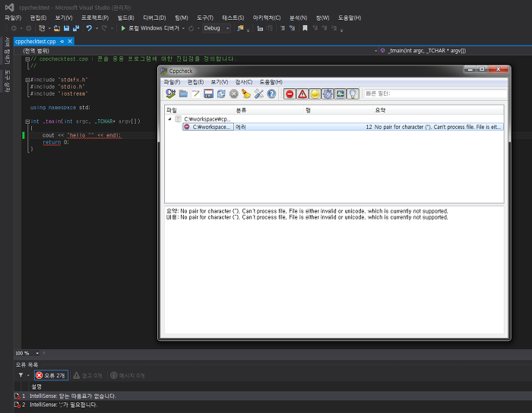This screenshot has width=532, height=413.
Task: Open Visual Studio 디버그(D) menu
Action: click(x=154, y=17)
